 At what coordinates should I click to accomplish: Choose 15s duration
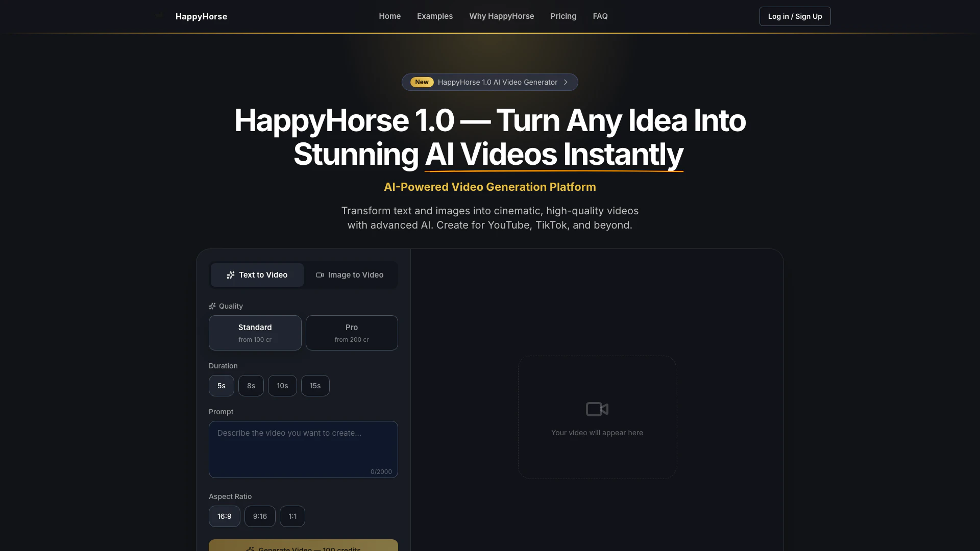coord(315,386)
